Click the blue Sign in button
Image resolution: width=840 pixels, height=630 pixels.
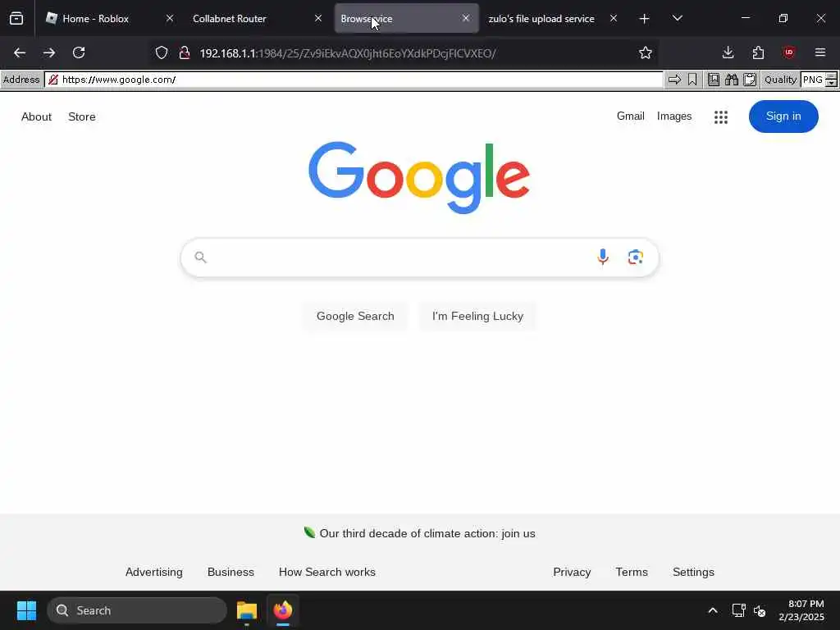point(783,116)
